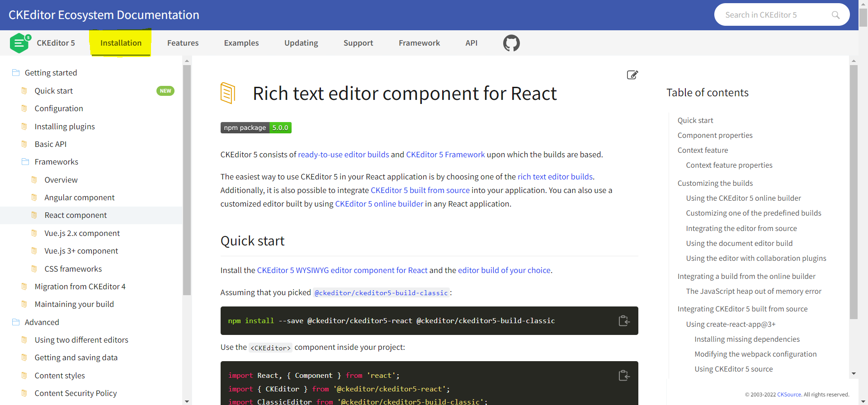The width and height of the screenshot is (868, 405).
Task: Follow the CKEditor 5 Framework link
Action: click(x=445, y=155)
